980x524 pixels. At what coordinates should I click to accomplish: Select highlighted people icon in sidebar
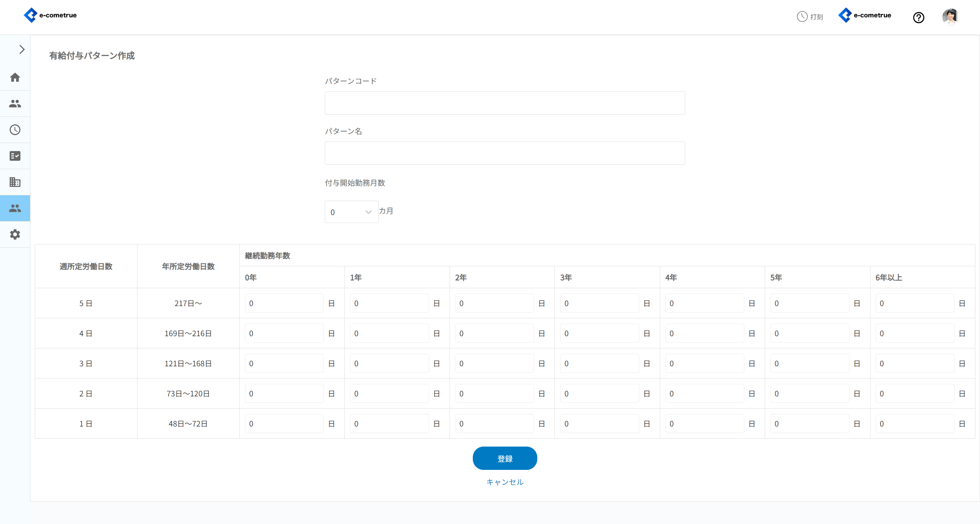(15, 208)
